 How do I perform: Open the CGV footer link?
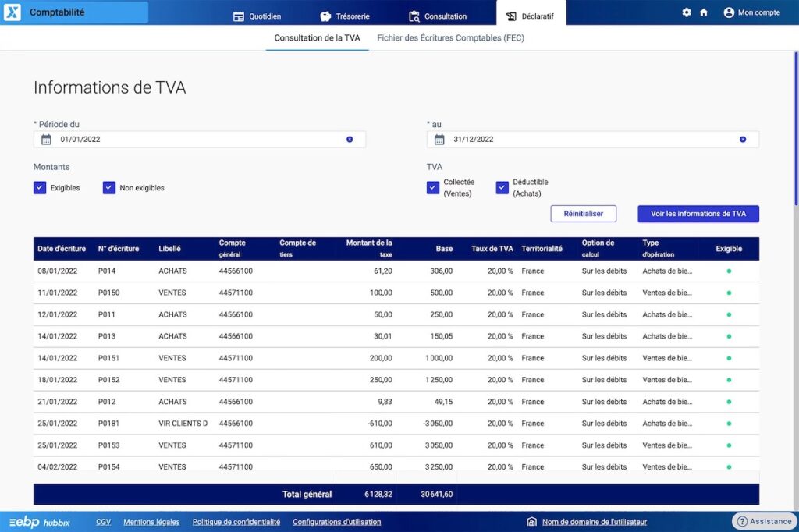pyautogui.click(x=103, y=521)
